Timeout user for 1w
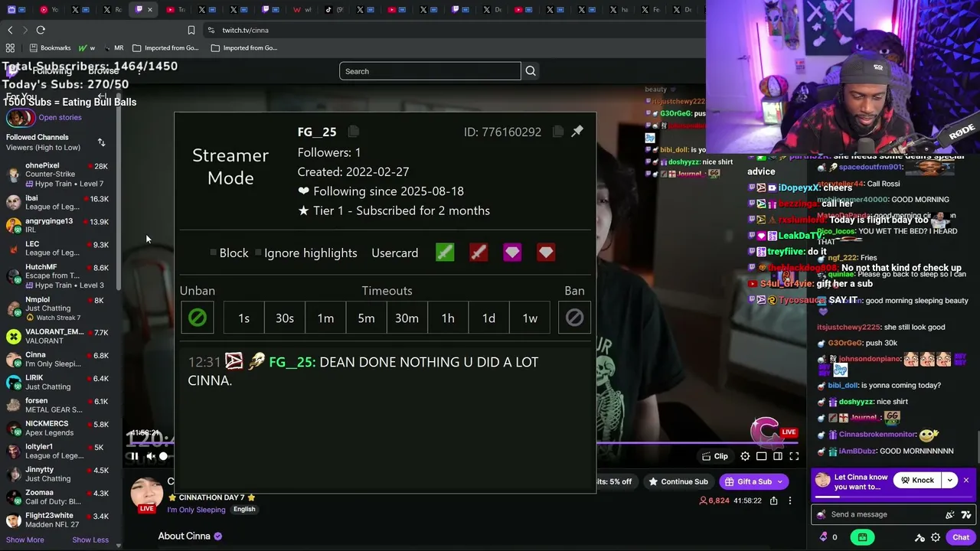The image size is (980, 551). click(530, 318)
